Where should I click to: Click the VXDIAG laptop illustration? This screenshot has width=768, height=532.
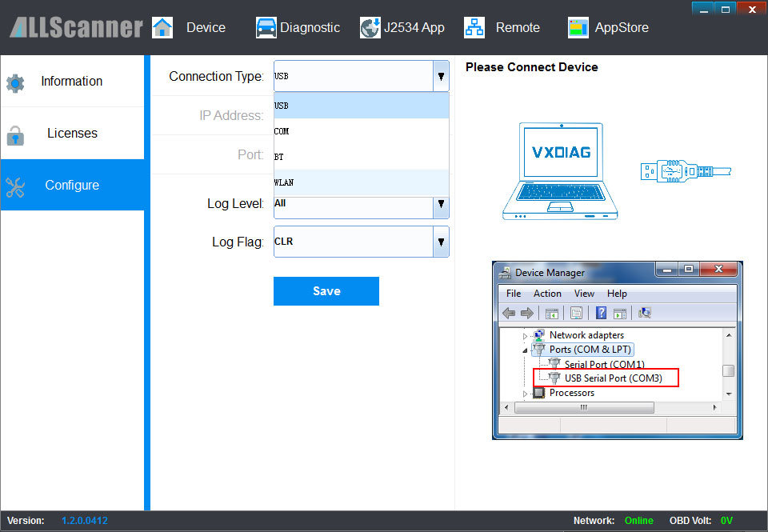[x=560, y=171]
